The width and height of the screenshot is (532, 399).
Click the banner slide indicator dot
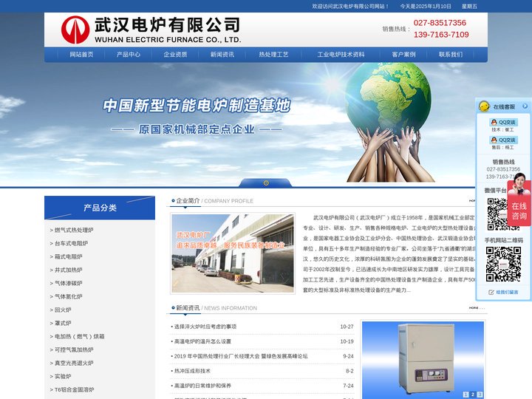[x=266, y=183]
